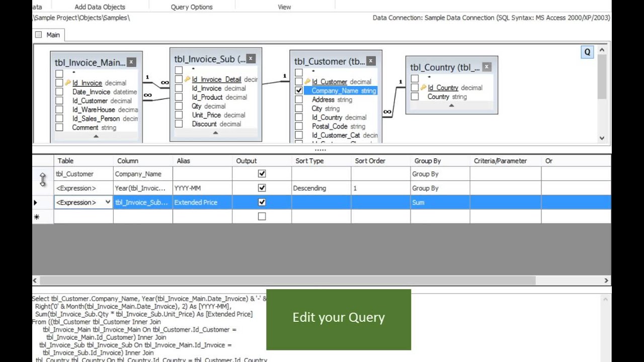Click grid horizontal scrollbar left arrow
Screen dimensions: 644x362
[x=35, y=281]
